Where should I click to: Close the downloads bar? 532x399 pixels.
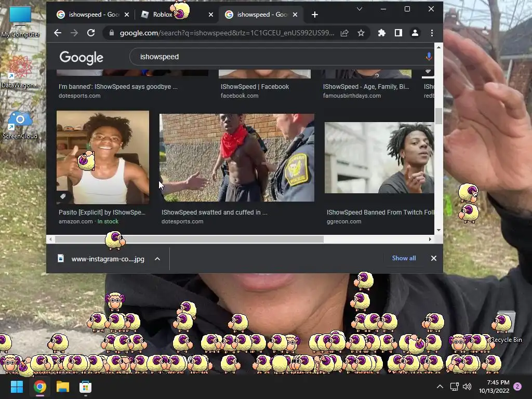point(434,258)
